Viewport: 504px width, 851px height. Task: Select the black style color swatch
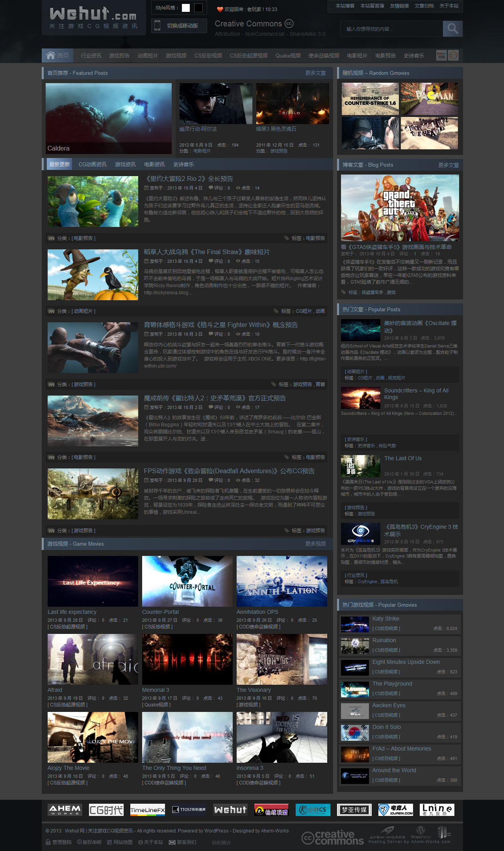(198, 8)
